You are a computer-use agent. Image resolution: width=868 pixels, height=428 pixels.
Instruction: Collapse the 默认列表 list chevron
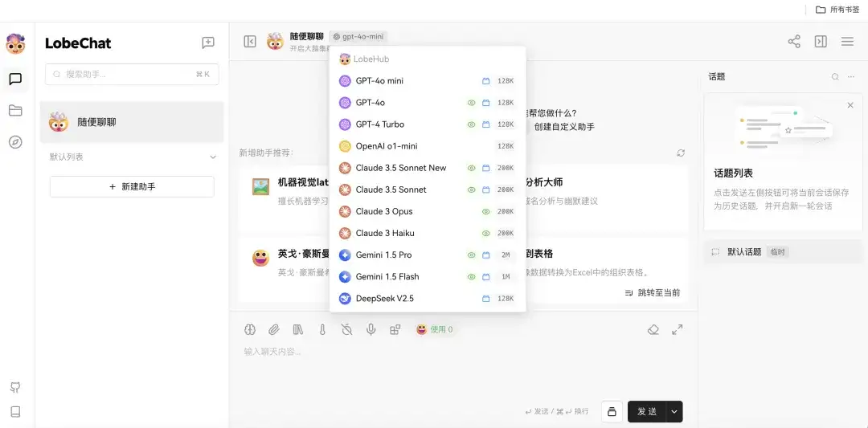[212, 157]
